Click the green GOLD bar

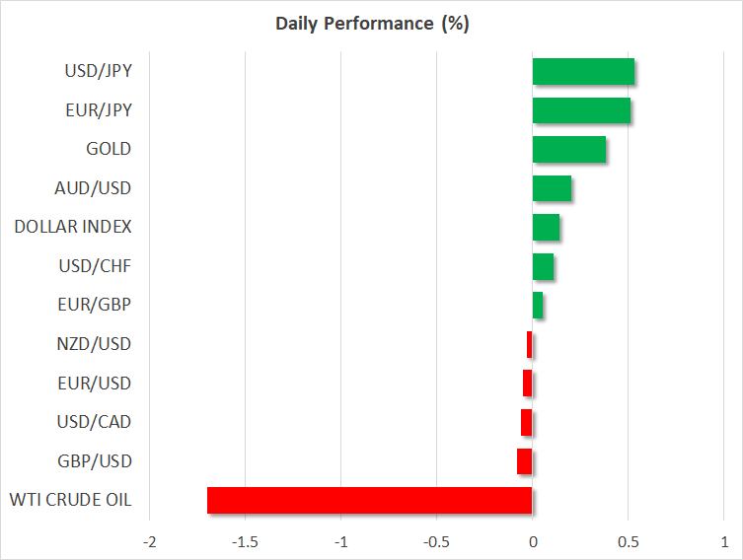(568, 150)
